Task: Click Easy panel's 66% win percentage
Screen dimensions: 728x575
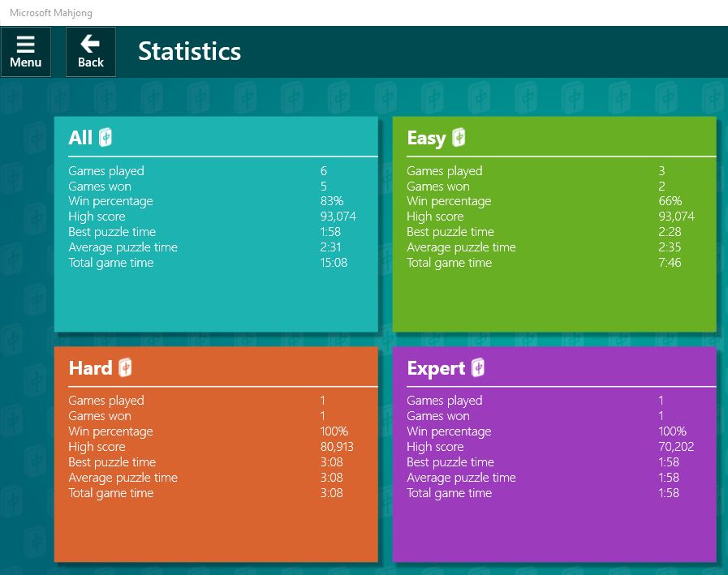Action: point(670,201)
